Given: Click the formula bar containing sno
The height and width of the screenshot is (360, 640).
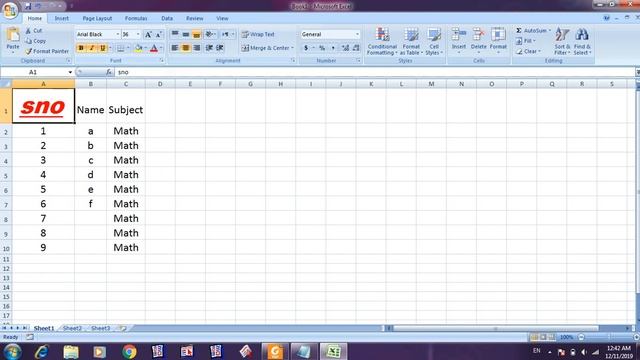Looking at the screenshot, I should [376, 72].
